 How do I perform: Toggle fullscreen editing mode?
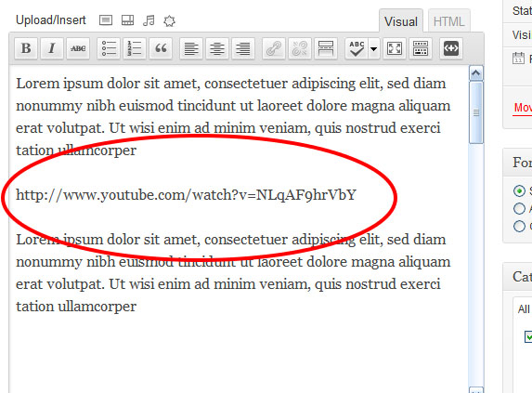pos(395,48)
